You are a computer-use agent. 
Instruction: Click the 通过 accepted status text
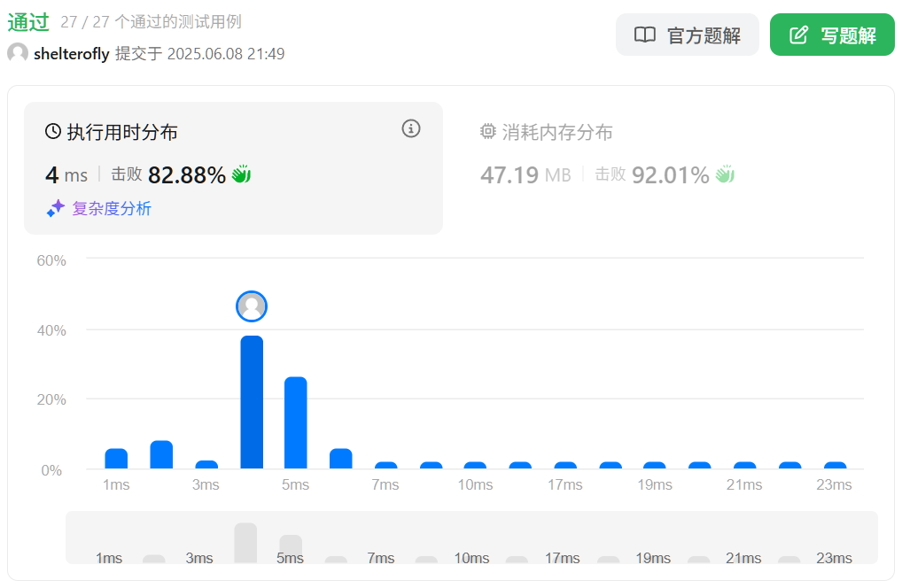tap(28, 22)
